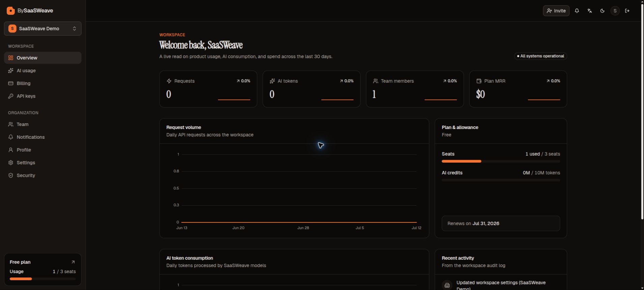Click the Team members 0.0% trend
The height and width of the screenshot is (290, 644).
click(x=450, y=81)
